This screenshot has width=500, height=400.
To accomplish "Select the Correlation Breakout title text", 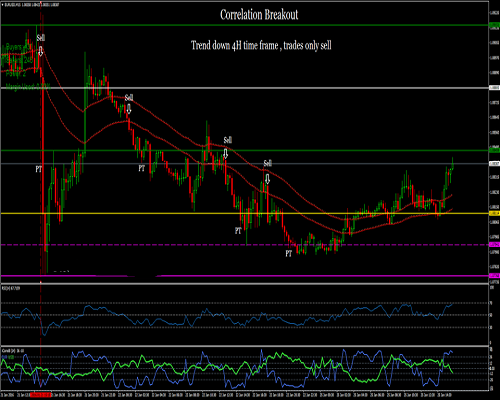I will coord(259,15).
